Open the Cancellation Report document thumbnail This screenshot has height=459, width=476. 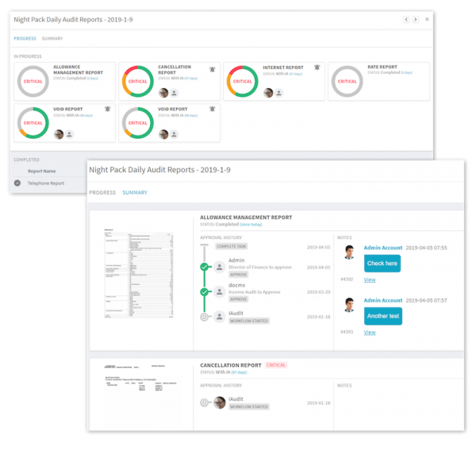pyautogui.click(x=140, y=395)
